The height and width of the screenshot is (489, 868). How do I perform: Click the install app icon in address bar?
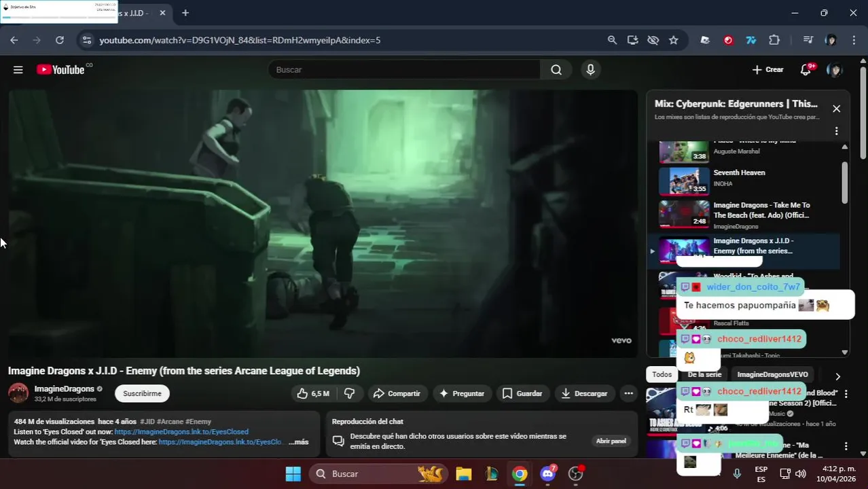632,40
